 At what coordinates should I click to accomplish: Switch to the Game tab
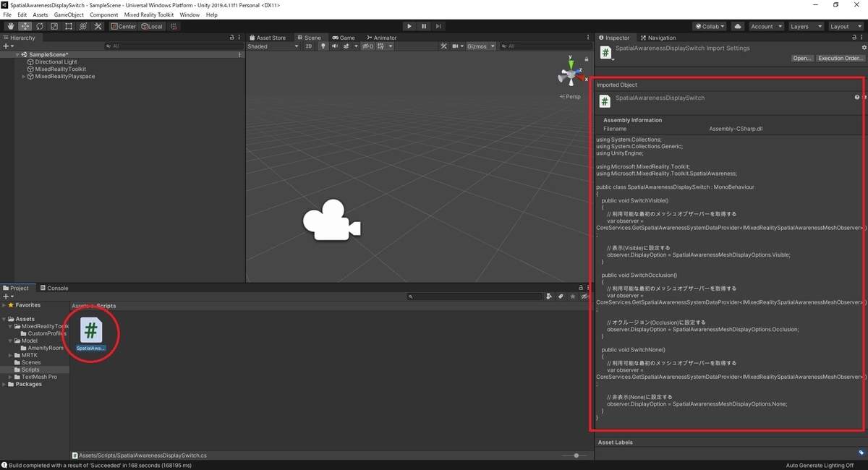tap(344, 38)
